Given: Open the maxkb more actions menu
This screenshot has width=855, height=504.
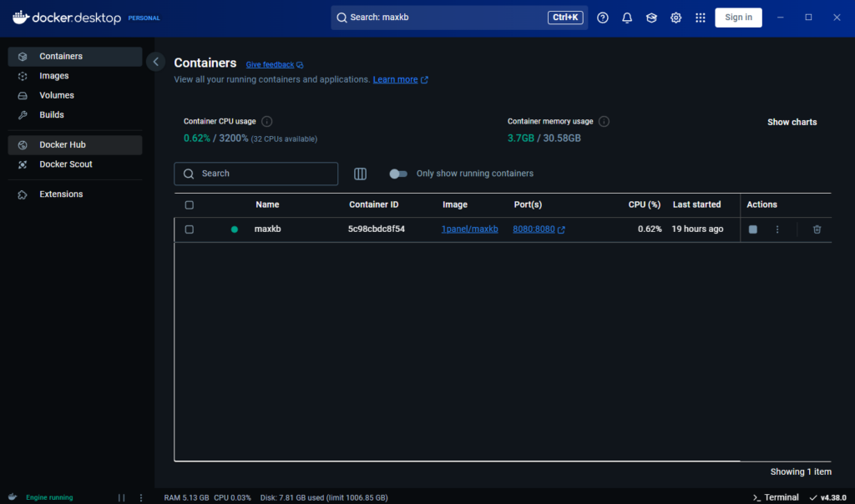Looking at the screenshot, I should (x=777, y=229).
